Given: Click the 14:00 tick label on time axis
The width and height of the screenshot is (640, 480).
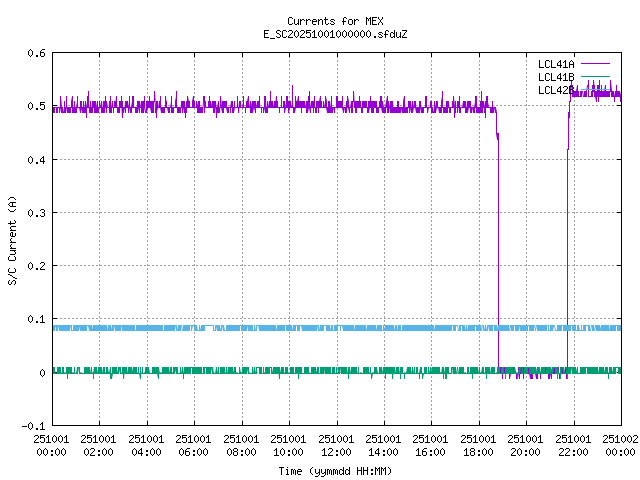Looking at the screenshot, I should 383,446.
